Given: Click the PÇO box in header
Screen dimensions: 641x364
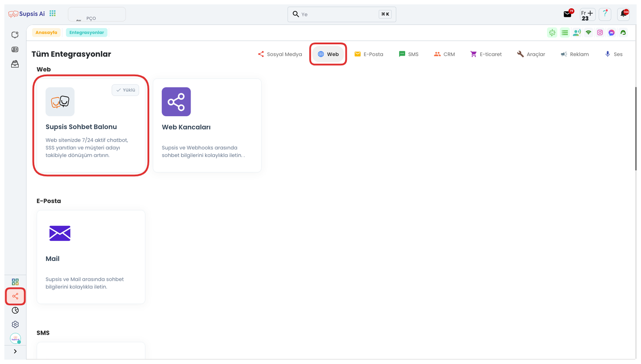Looking at the screenshot, I should point(97,14).
